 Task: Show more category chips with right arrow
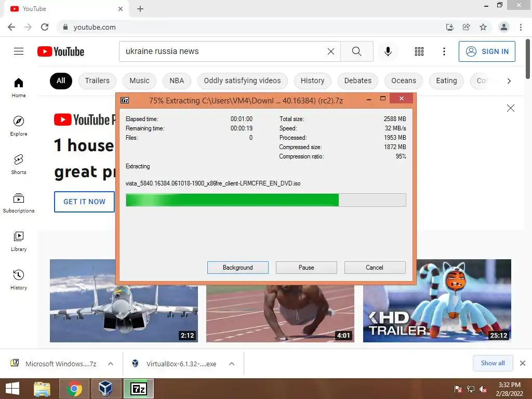coord(509,81)
